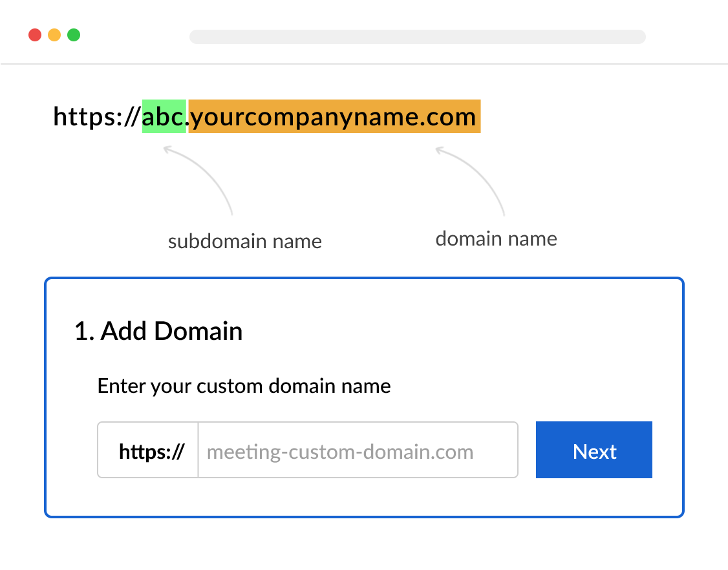Click the https:// text in the large URL
Screen dimensions: 728x570
pyautogui.click(x=97, y=117)
